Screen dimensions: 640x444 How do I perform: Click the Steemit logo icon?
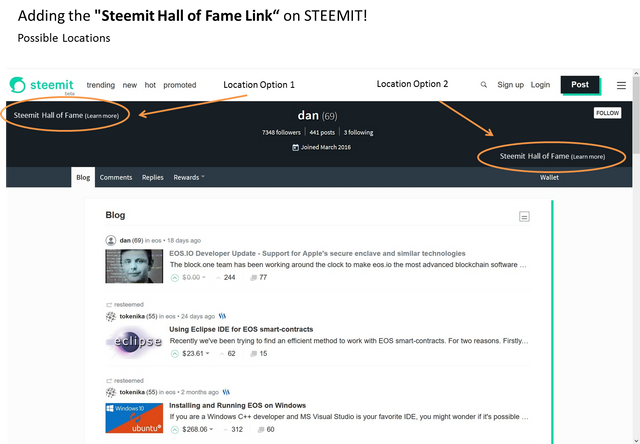tap(18, 85)
